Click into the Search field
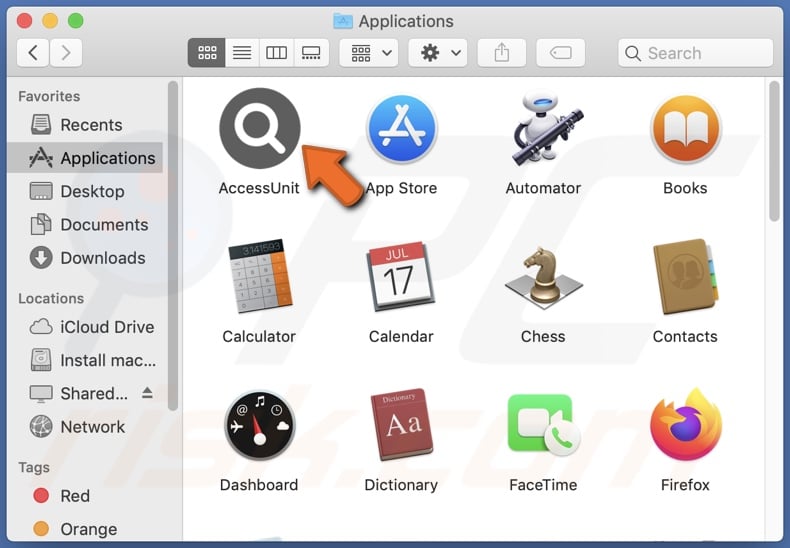This screenshot has height=548, width=790. (x=695, y=52)
